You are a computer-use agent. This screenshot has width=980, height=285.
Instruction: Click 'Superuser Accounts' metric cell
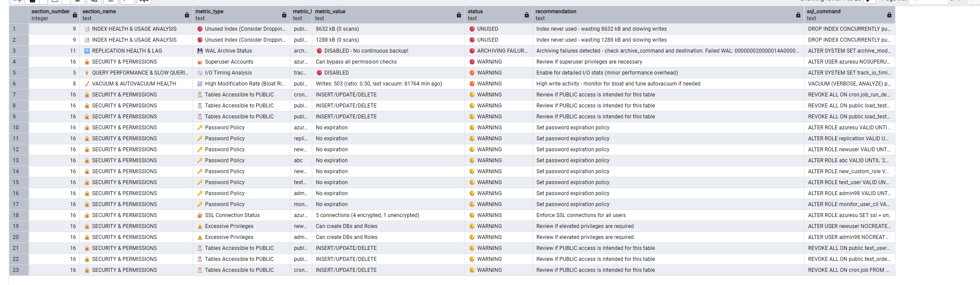tap(241, 62)
